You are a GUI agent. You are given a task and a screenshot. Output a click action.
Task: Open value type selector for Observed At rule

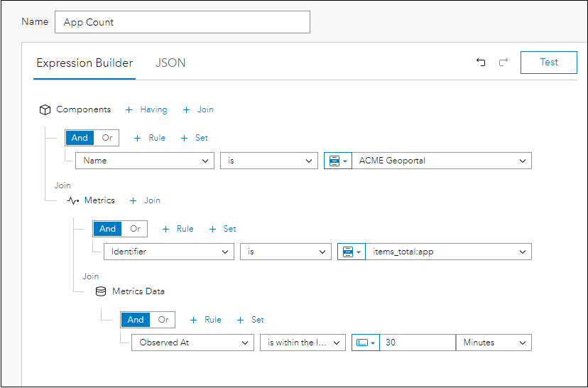364,343
